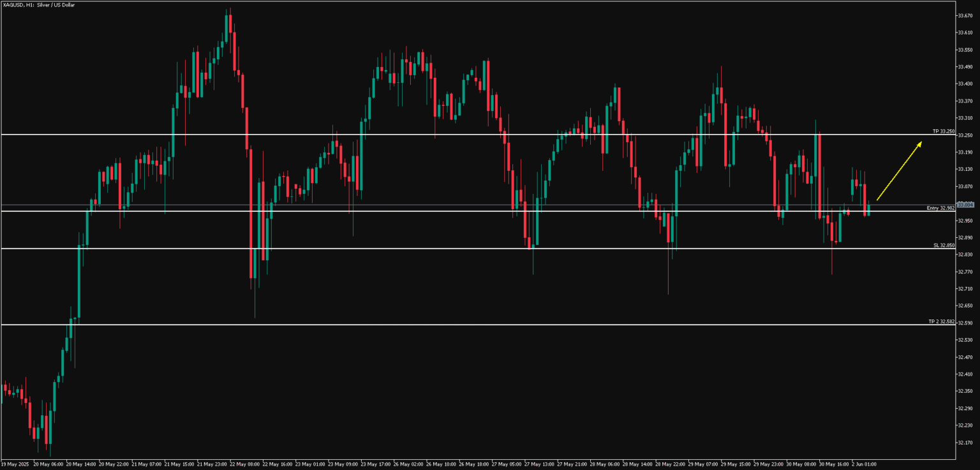Click the 32.590 price axis label
980x470 pixels.
[x=965, y=324]
